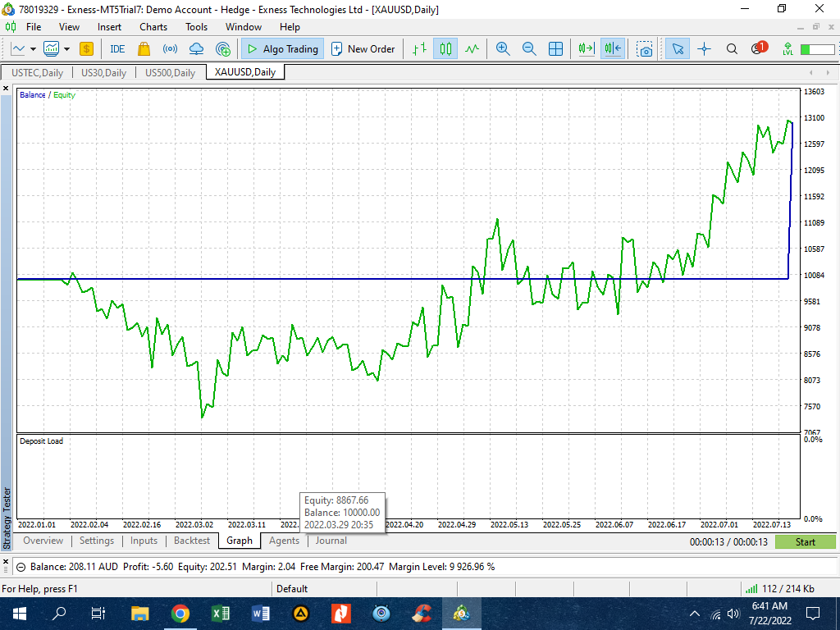Image resolution: width=840 pixels, height=630 pixels.
Task: Open the MQL5 Cloud icon
Action: (195, 49)
